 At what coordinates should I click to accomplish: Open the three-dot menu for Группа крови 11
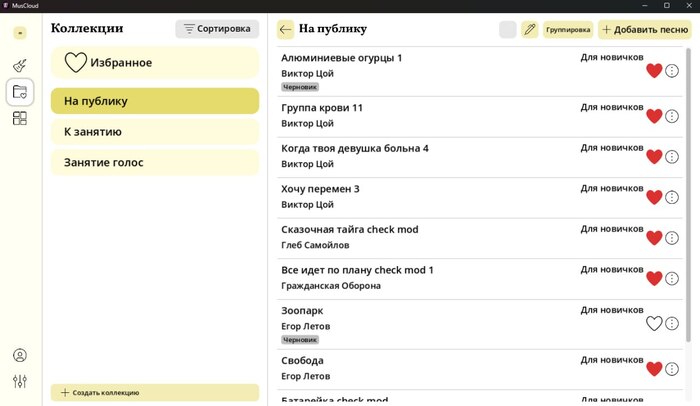coord(672,116)
